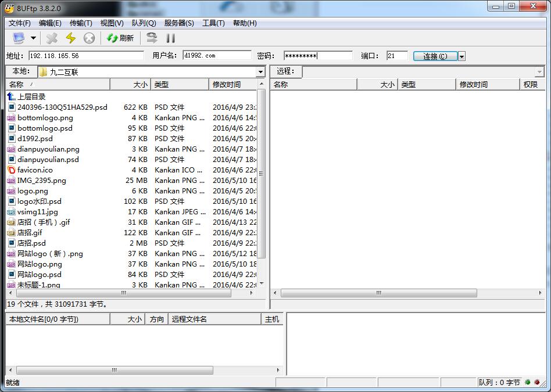Expand the arrow next to the 连接 button
Screen dimensions: 551x392
click(462, 56)
